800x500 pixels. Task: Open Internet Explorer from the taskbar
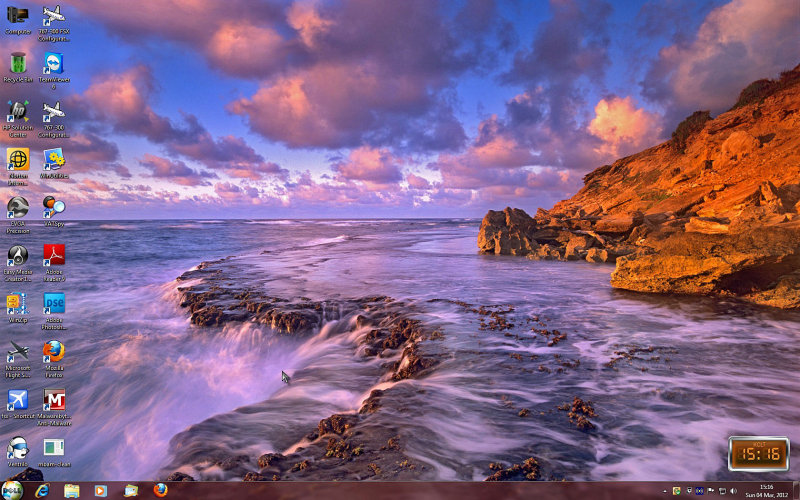tap(42, 491)
